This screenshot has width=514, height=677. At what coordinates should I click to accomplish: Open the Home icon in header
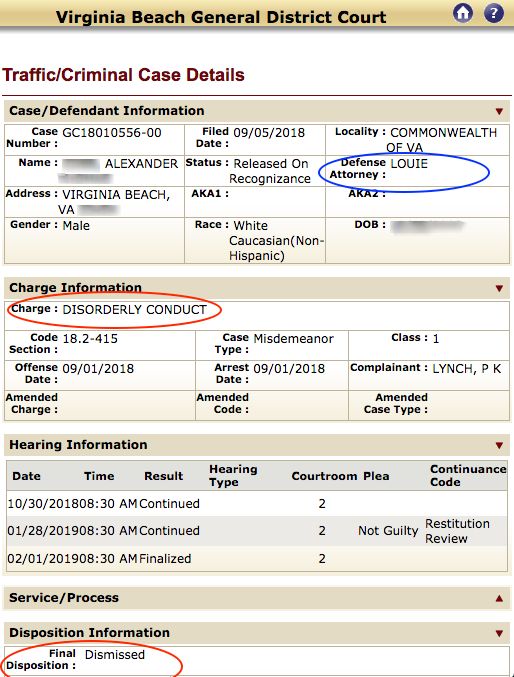tap(463, 13)
